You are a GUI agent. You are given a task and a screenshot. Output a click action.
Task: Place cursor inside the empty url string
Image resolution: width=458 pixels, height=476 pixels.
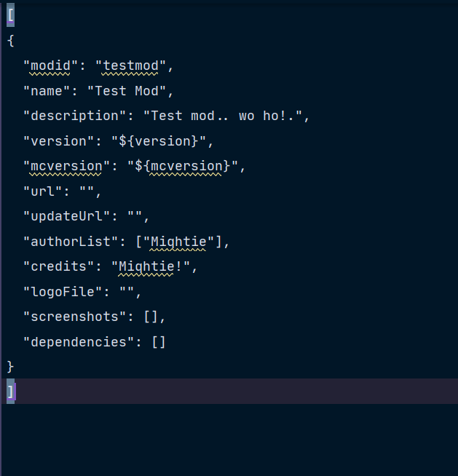(x=87, y=191)
